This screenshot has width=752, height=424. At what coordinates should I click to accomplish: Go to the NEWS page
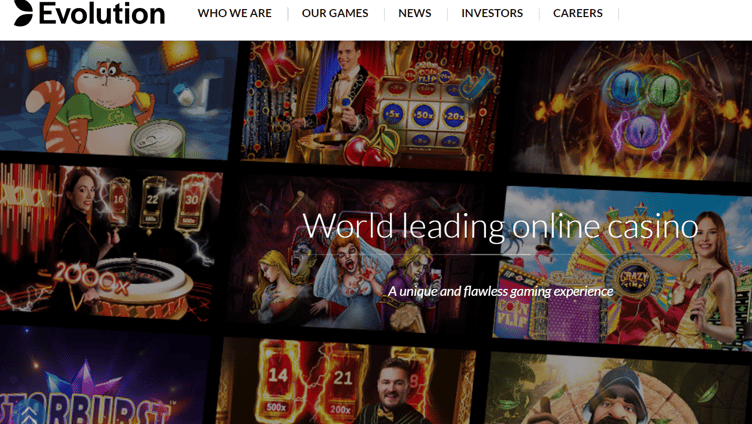point(415,13)
